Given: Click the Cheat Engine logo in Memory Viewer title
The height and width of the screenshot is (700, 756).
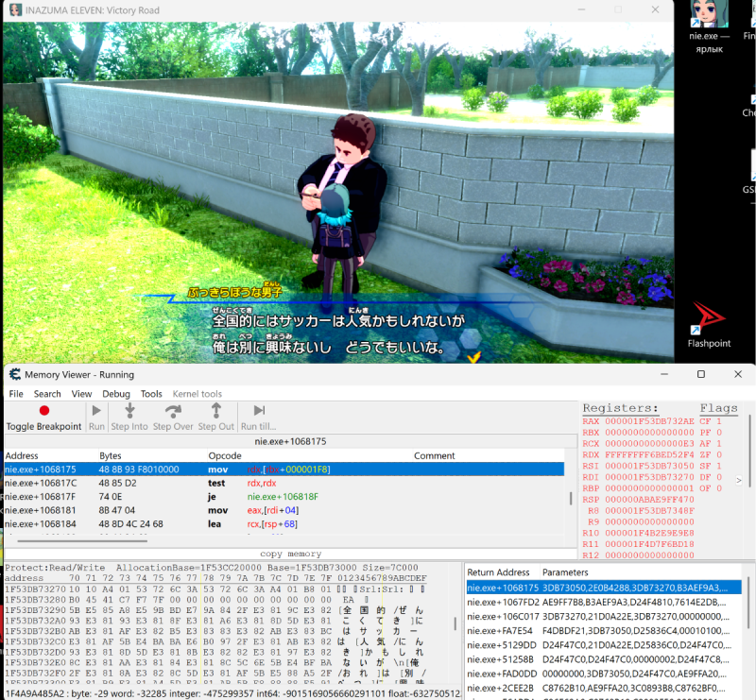Looking at the screenshot, I should point(15,374).
